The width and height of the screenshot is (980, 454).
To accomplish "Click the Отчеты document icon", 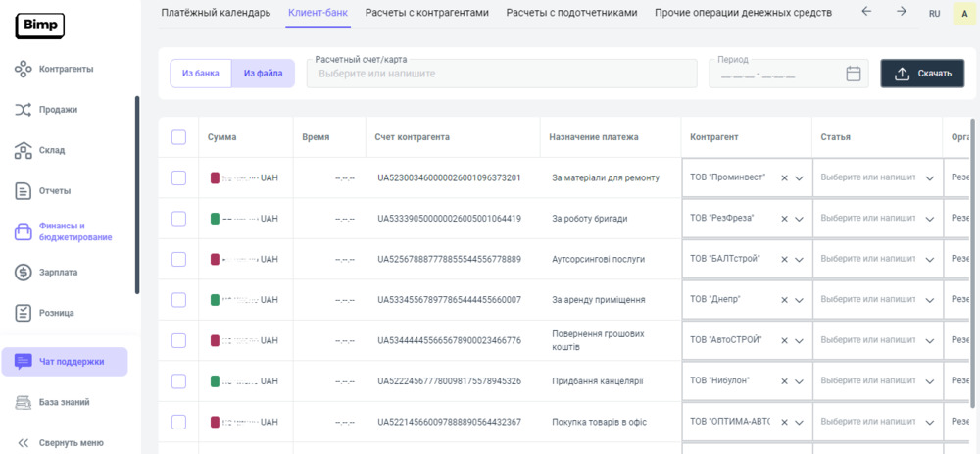I will [24, 190].
